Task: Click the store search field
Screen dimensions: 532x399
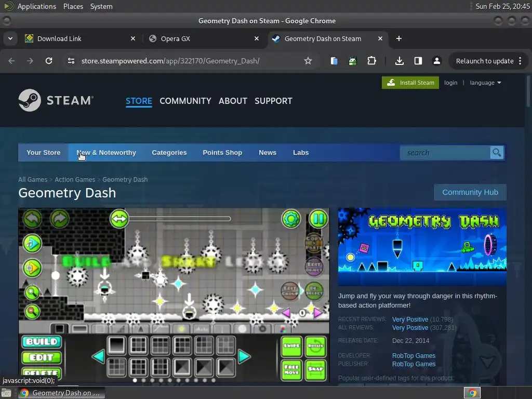Action: pyautogui.click(x=445, y=153)
